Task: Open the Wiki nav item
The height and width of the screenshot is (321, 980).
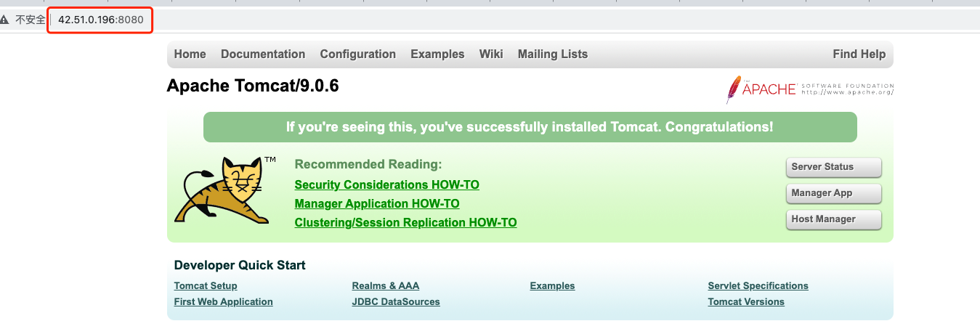Action: 491,54
